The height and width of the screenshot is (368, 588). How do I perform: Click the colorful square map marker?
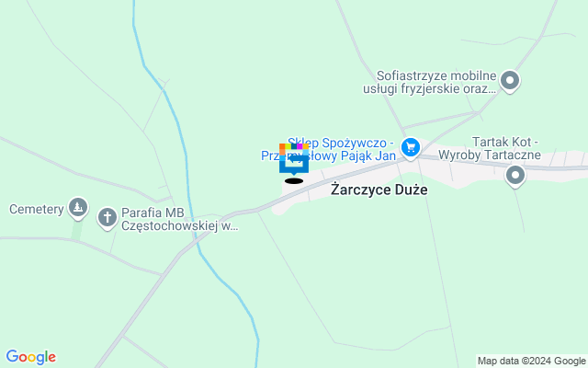(294, 159)
